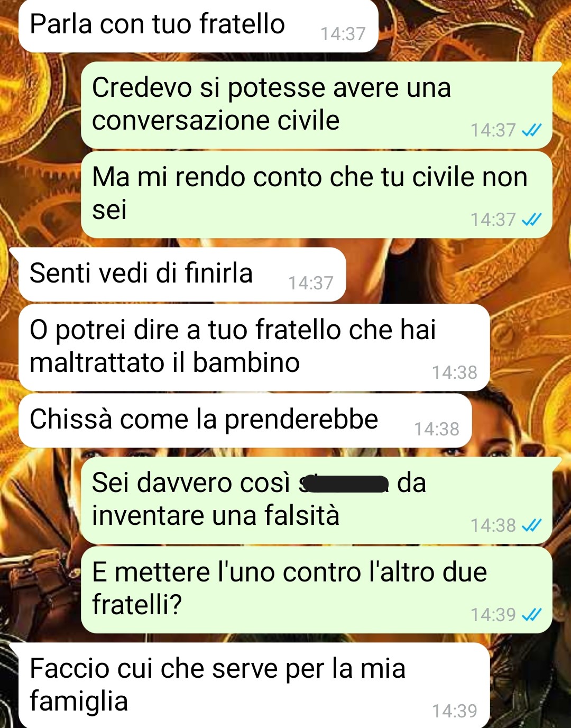Tap the 14:37 timestamp on 'Parla con tuo fratello'

(343, 34)
